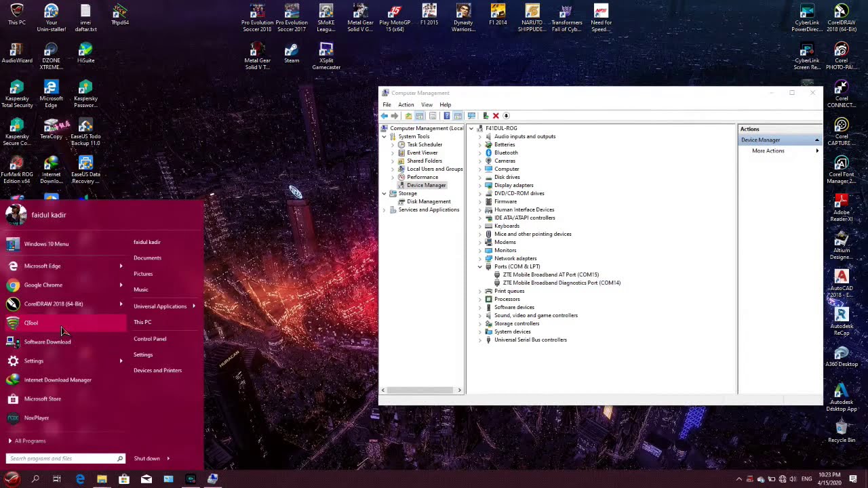This screenshot has width=868, height=488.
Task: Open the Action menu
Action: pyautogui.click(x=406, y=104)
